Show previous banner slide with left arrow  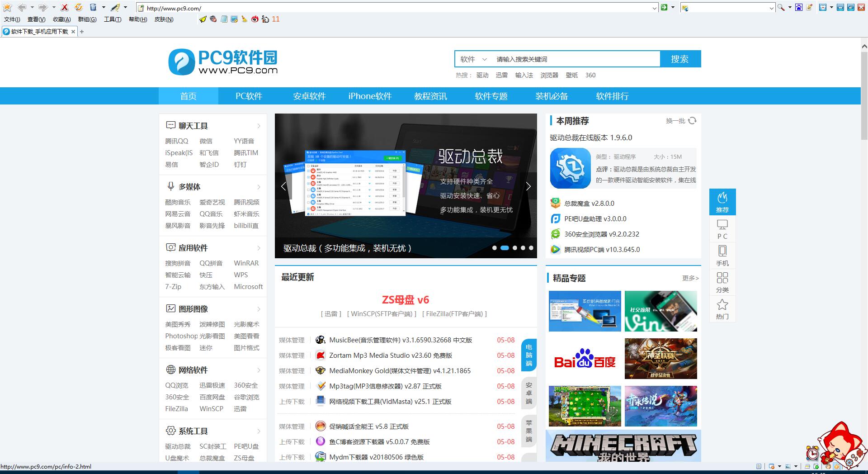(x=283, y=186)
